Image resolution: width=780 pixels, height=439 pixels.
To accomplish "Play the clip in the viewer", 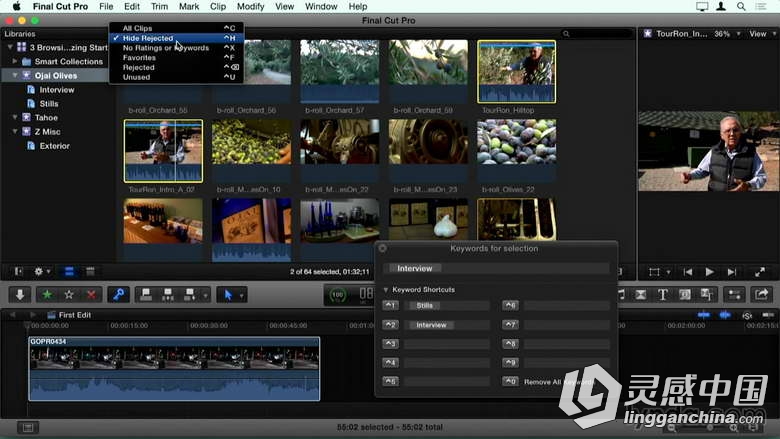I will pos(709,272).
